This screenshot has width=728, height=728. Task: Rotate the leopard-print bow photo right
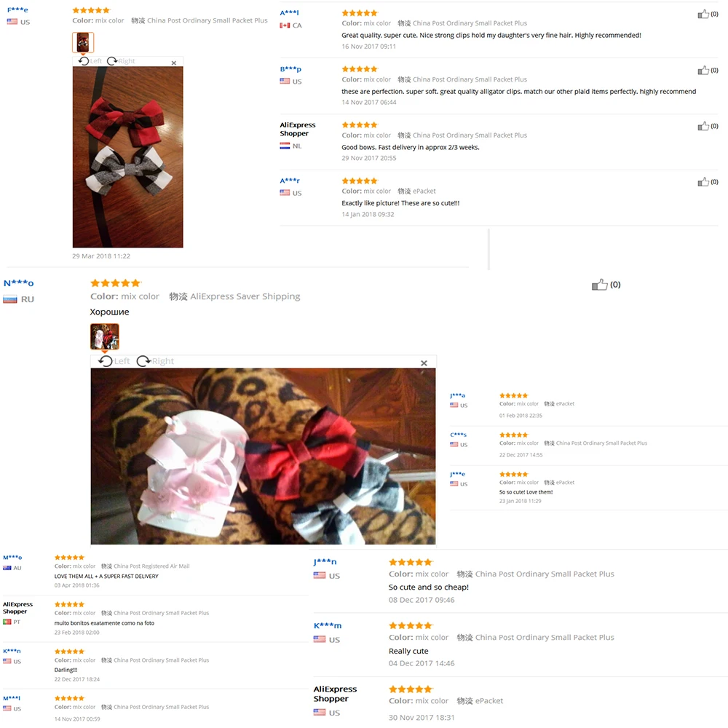click(155, 361)
